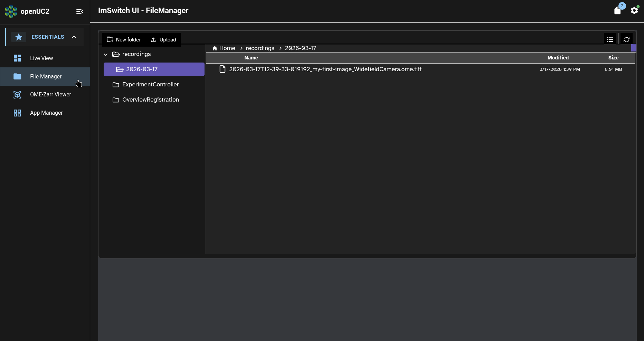
Task: Refresh the file list
Action: tap(627, 39)
